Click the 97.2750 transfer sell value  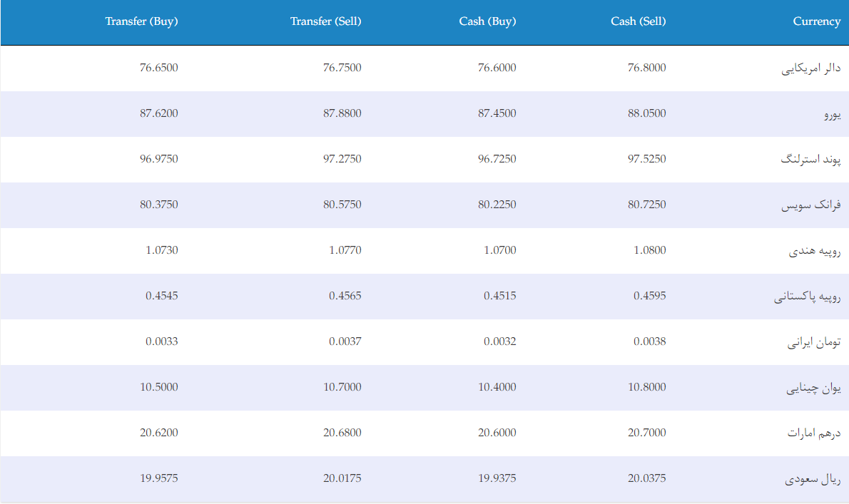coord(342,159)
